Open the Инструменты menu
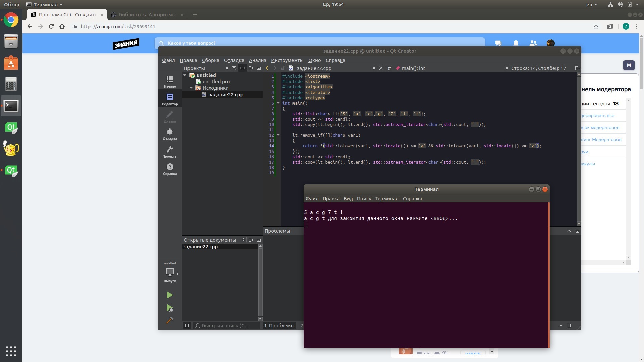Viewport: 644px width, 362px height. click(x=287, y=60)
